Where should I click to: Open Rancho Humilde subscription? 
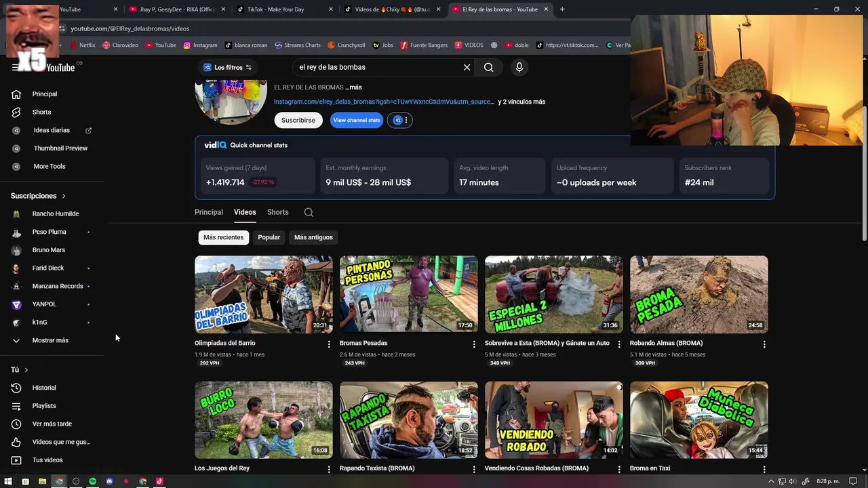[x=55, y=213]
